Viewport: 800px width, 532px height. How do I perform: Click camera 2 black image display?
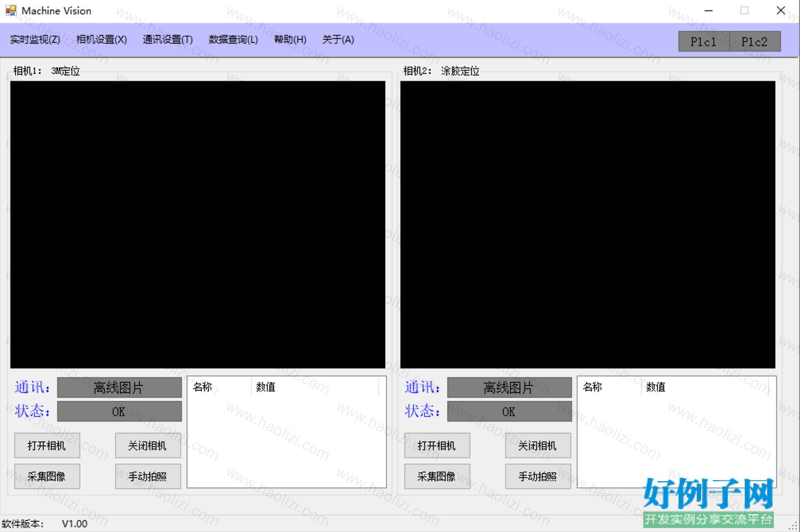pyautogui.click(x=587, y=225)
